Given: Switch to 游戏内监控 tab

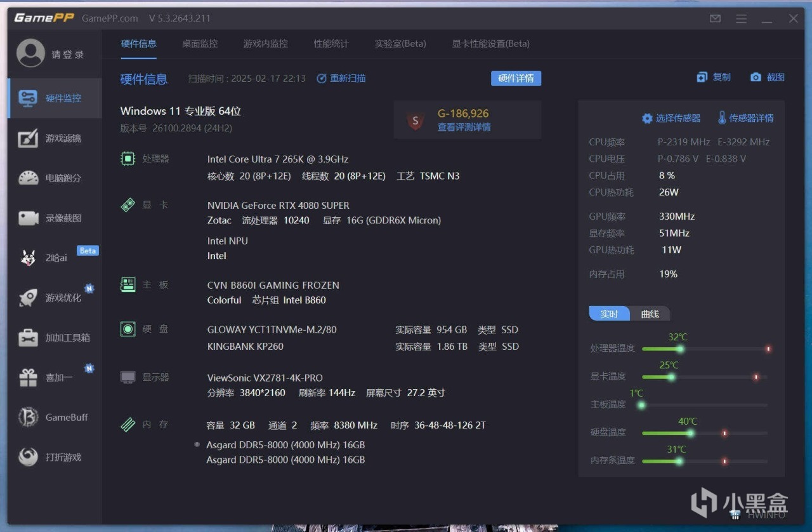Looking at the screenshot, I should pos(266,44).
